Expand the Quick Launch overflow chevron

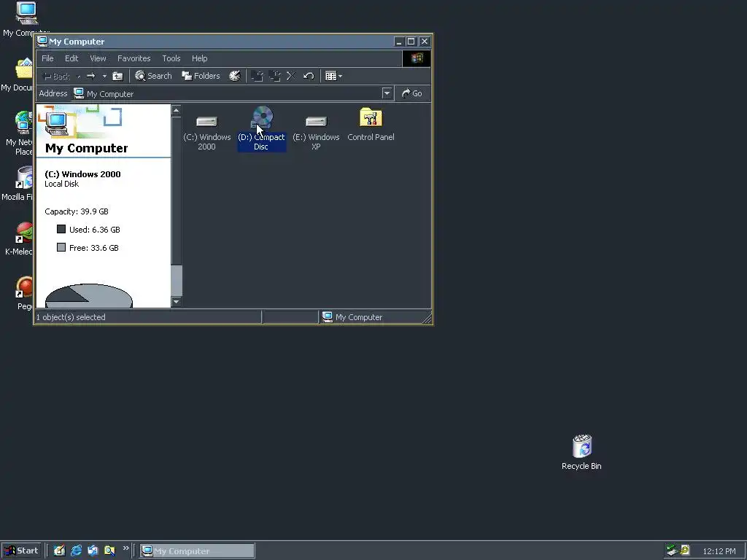pyautogui.click(x=125, y=548)
